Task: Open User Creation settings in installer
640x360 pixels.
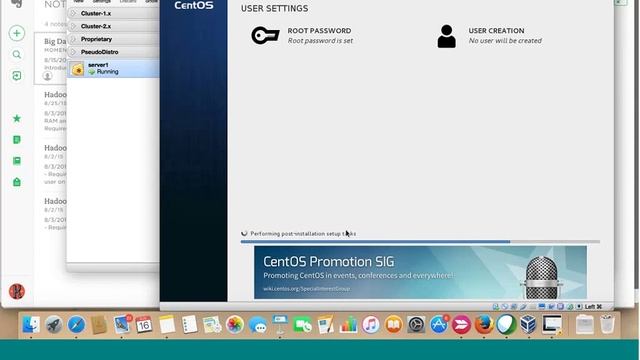Action: [x=489, y=36]
